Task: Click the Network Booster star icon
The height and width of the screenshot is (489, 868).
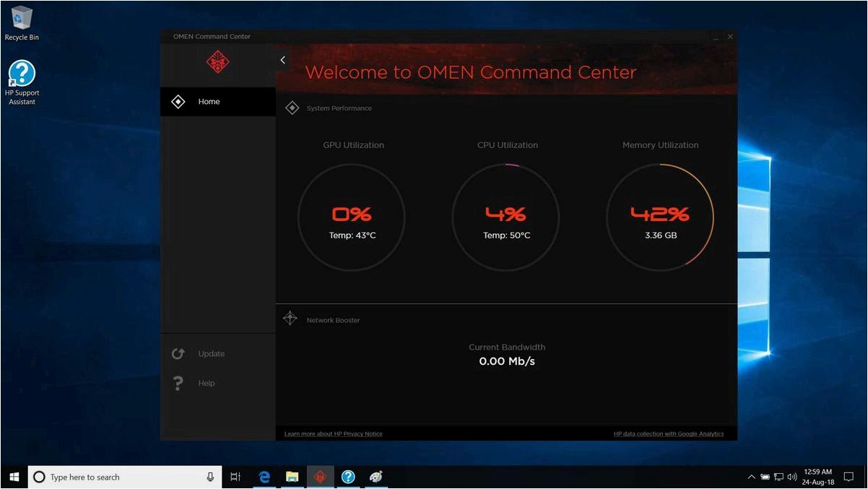Action: pyautogui.click(x=290, y=319)
